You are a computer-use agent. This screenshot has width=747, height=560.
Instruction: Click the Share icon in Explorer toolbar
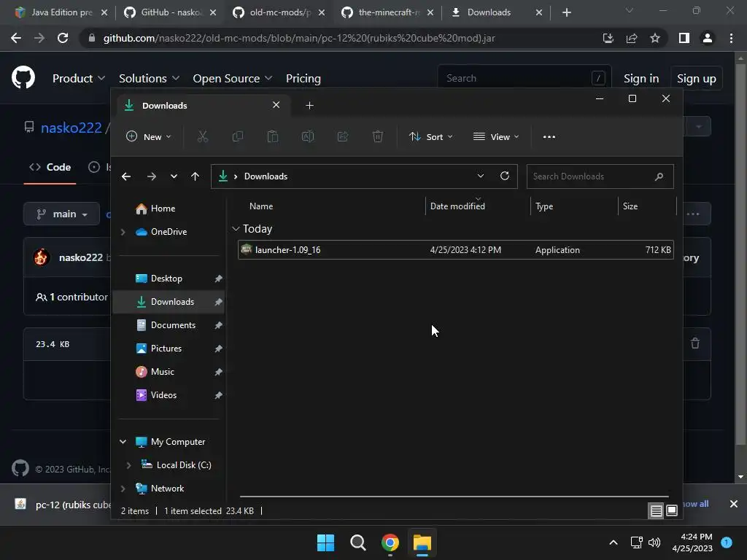pos(343,136)
